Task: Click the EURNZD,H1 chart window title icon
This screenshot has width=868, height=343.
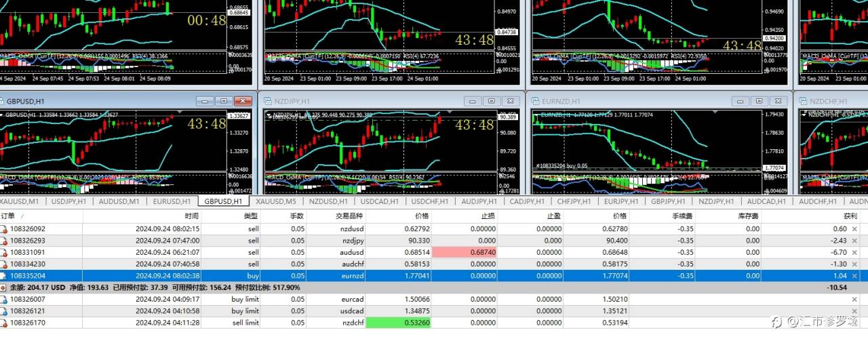Action: 536,101
